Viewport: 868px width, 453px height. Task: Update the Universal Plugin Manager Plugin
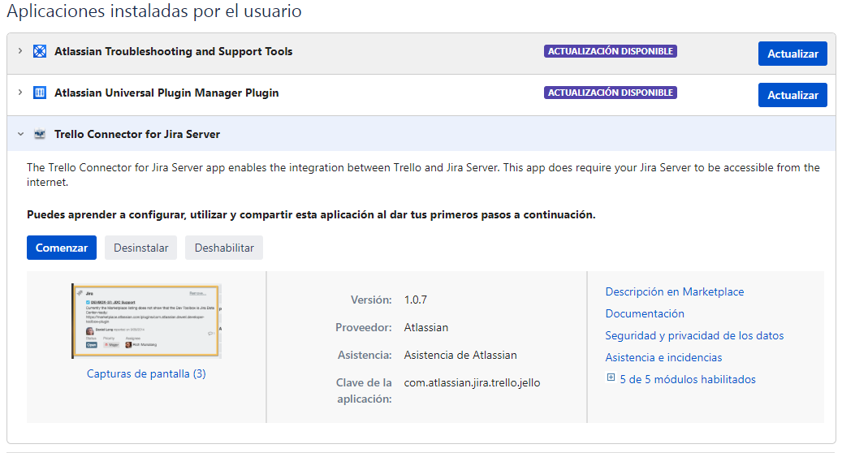coord(792,95)
